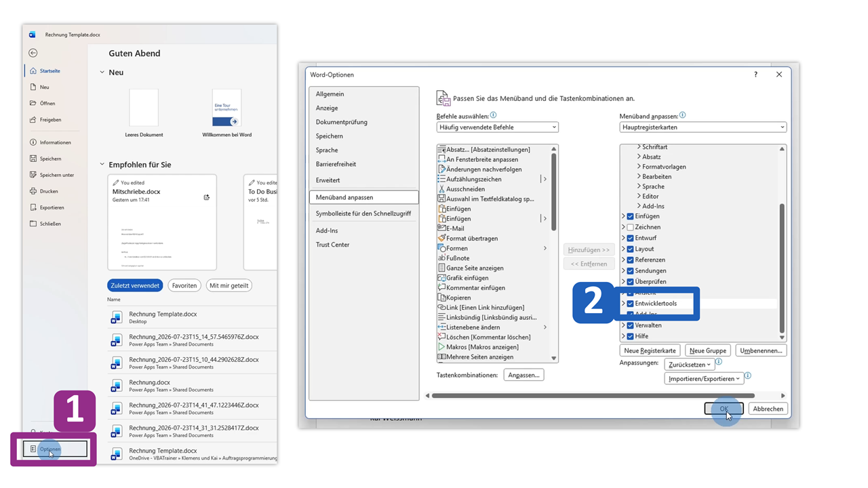868x488 pixels.
Task: Click the Neue Registerkarte button
Action: tap(650, 350)
